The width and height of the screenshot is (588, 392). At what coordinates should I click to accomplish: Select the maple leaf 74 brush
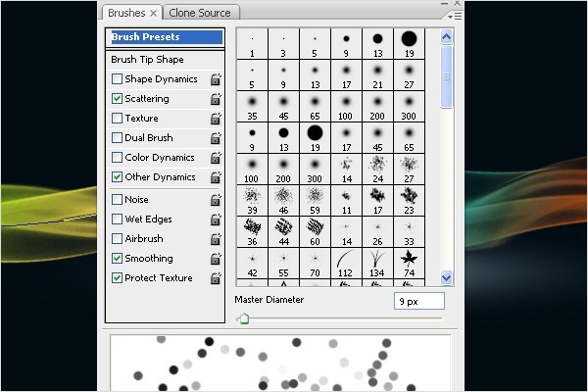coord(409,263)
